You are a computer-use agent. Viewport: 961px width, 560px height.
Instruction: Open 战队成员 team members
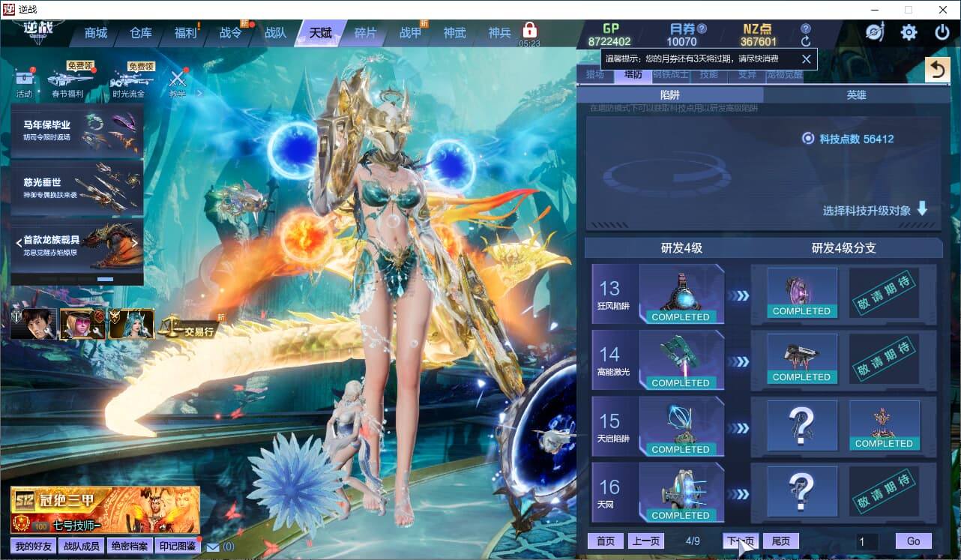coord(82,547)
